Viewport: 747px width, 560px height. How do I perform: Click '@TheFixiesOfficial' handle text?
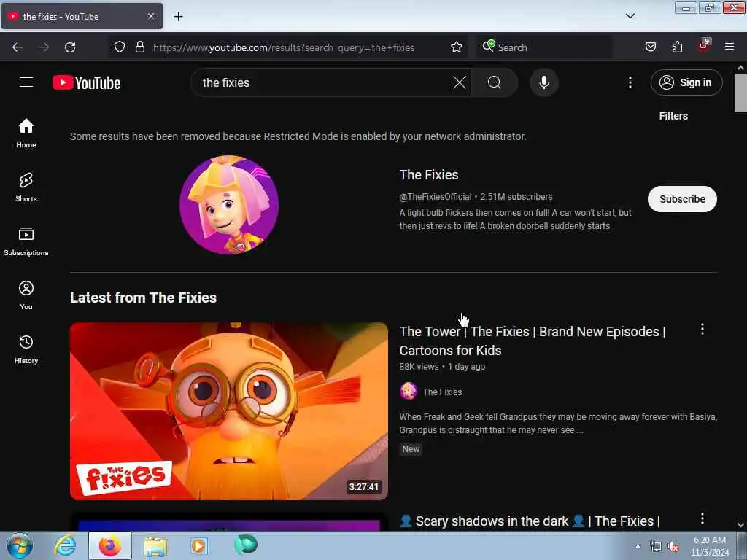pyautogui.click(x=436, y=197)
